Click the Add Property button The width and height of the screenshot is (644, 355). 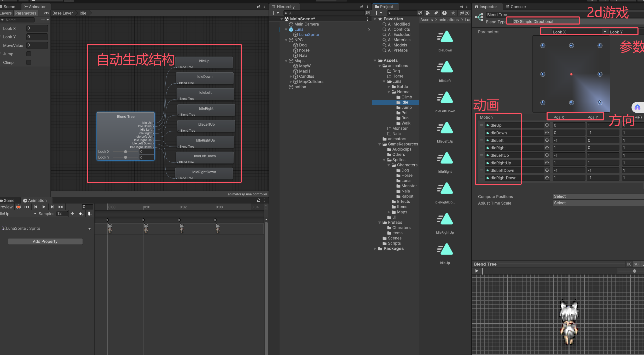point(45,241)
